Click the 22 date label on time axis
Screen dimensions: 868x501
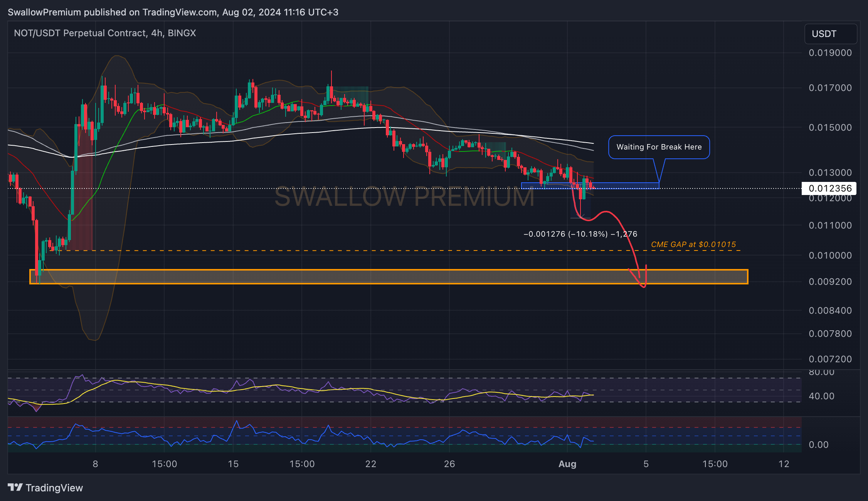pos(371,464)
